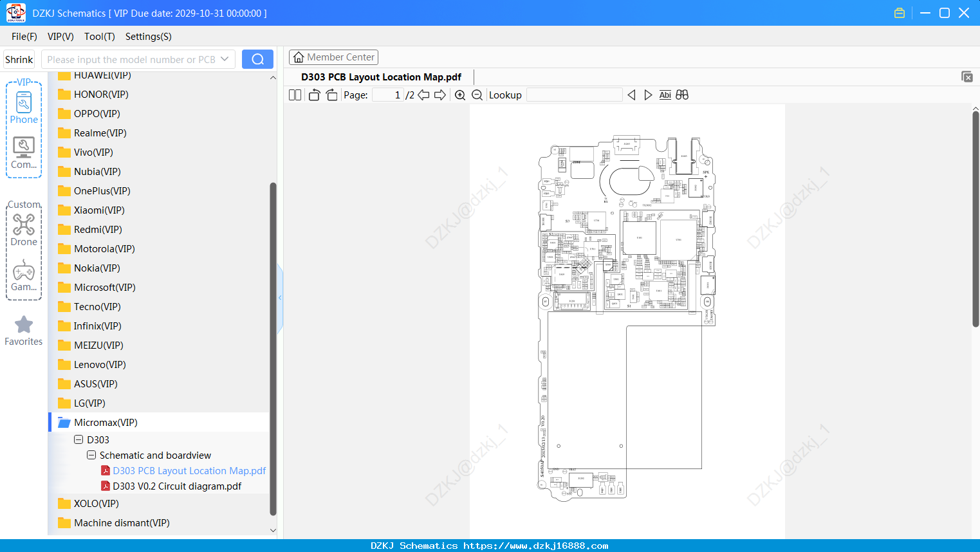The height and width of the screenshot is (552, 980).
Task: Expand the Lenovo(VIP) folder
Action: click(92, 365)
